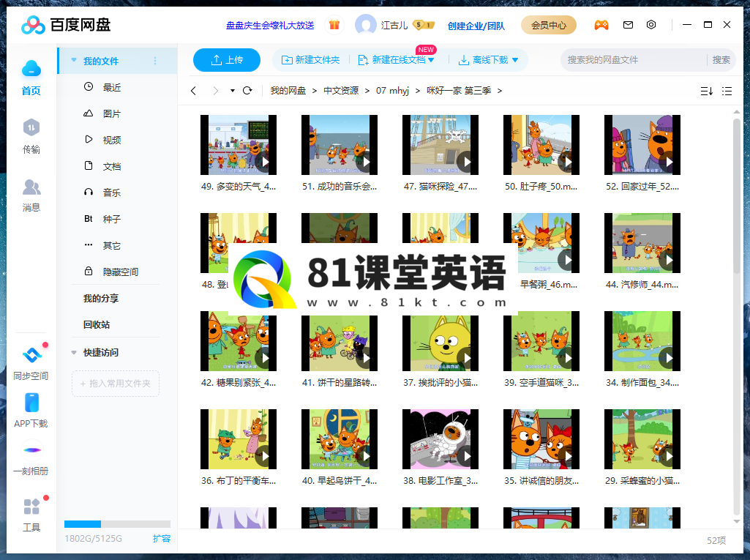Click in the search netdisk files field
Viewport: 750px width, 560px height.
tap(634, 60)
